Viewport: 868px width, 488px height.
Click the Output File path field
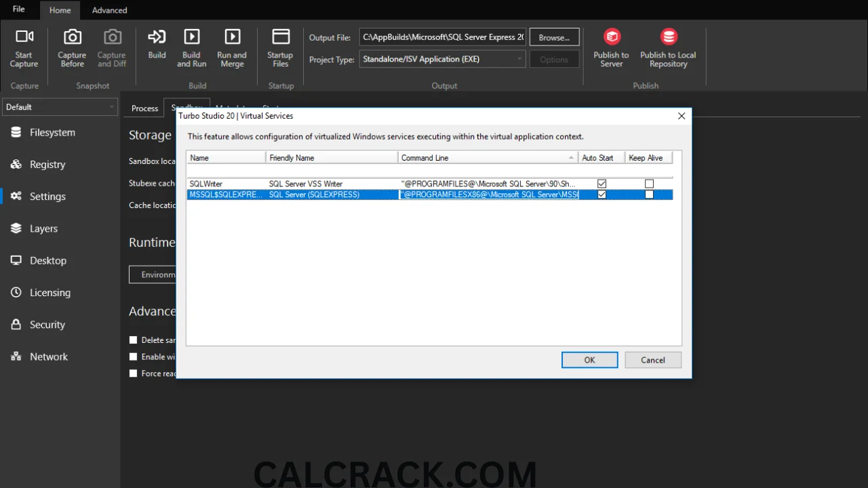point(442,37)
